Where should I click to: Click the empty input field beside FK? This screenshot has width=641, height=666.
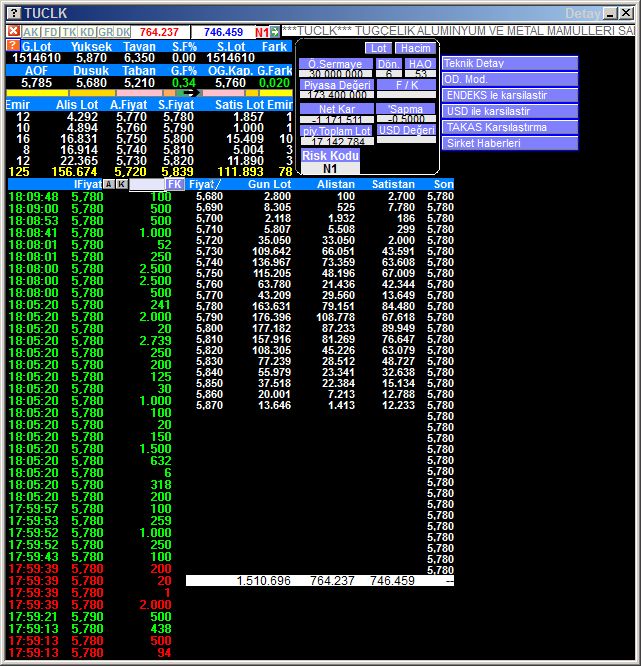[x=147, y=184]
